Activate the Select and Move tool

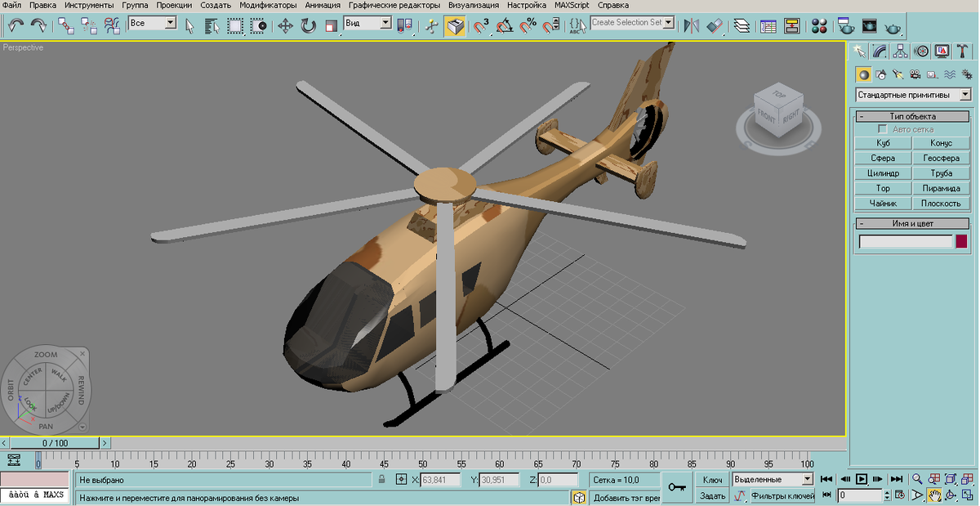[x=285, y=25]
